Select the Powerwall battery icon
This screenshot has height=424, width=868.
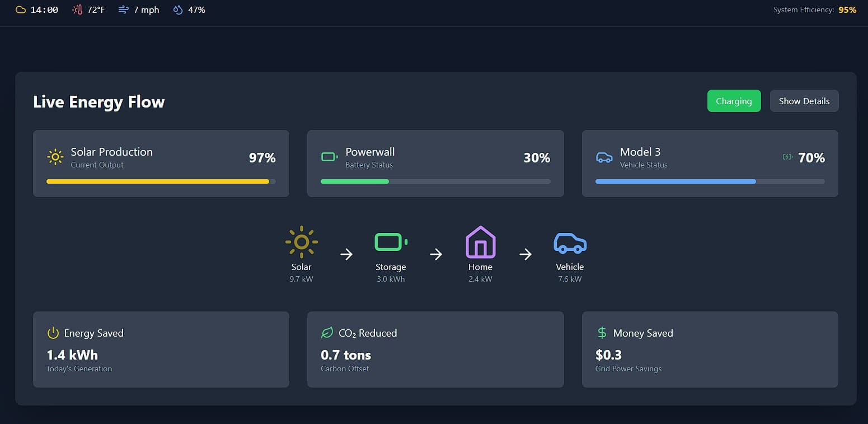[x=329, y=157]
